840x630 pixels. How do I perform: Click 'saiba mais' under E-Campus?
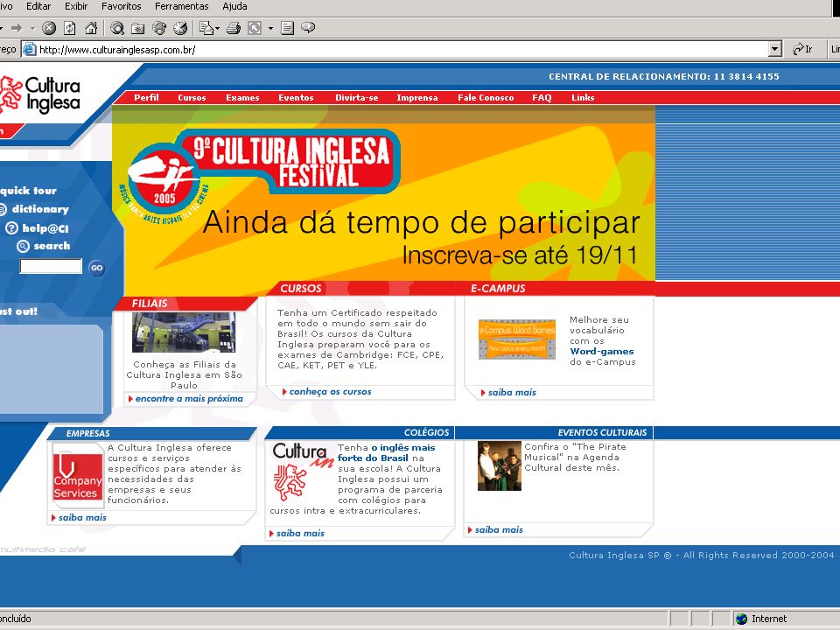(512, 393)
